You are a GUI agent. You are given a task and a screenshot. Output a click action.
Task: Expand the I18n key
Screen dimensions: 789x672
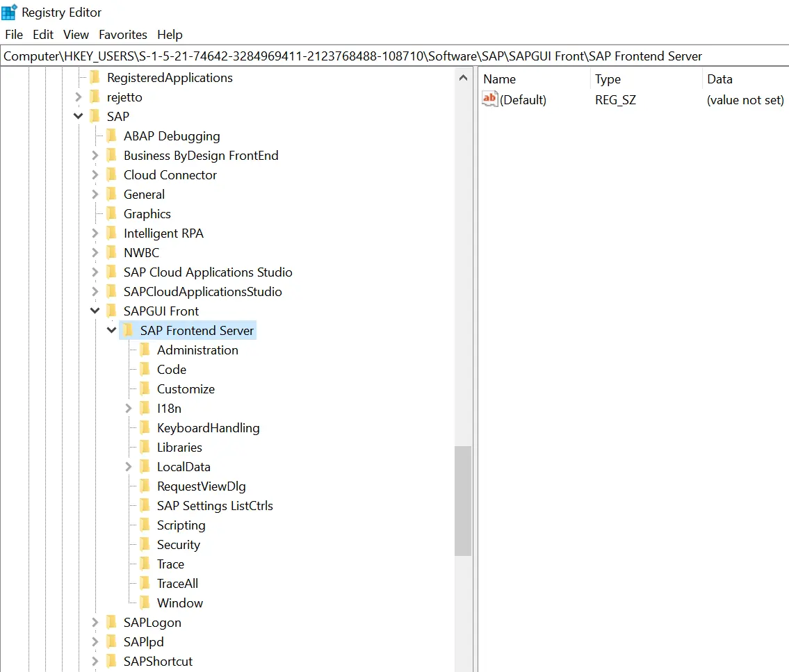click(x=129, y=408)
